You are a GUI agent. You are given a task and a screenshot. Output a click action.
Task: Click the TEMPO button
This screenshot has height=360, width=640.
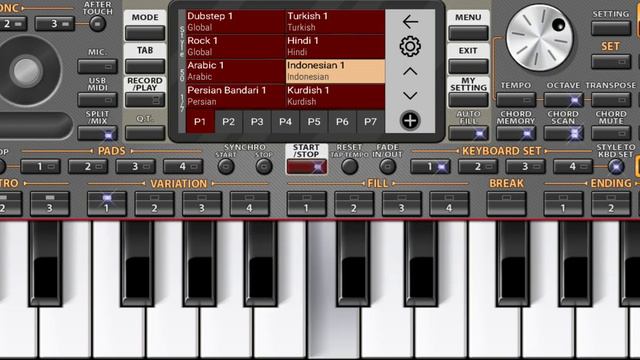point(516,100)
